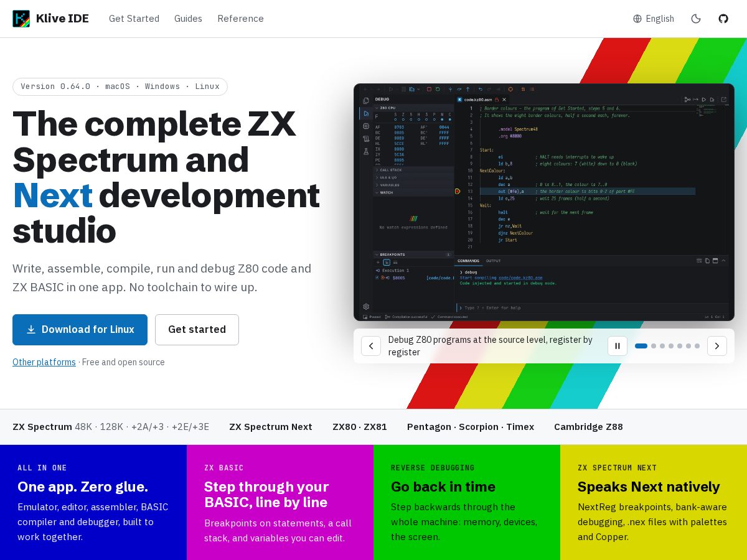
Task: Click the Klive IDE logo
Action: (x=21, y=19)
